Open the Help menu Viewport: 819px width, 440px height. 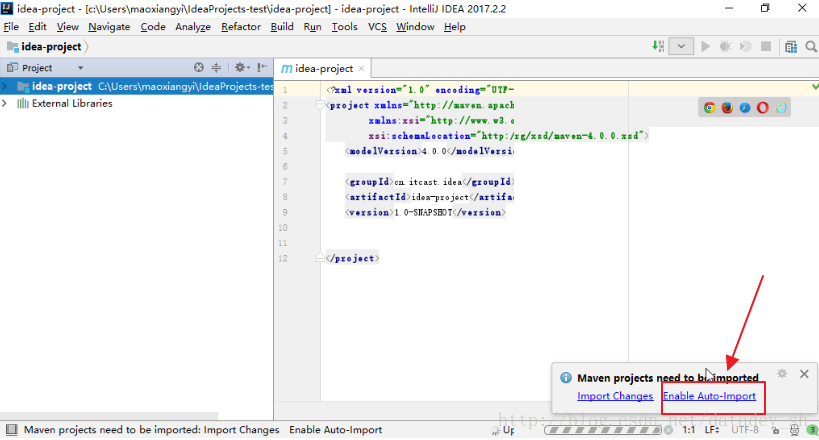tap(454, 27)
